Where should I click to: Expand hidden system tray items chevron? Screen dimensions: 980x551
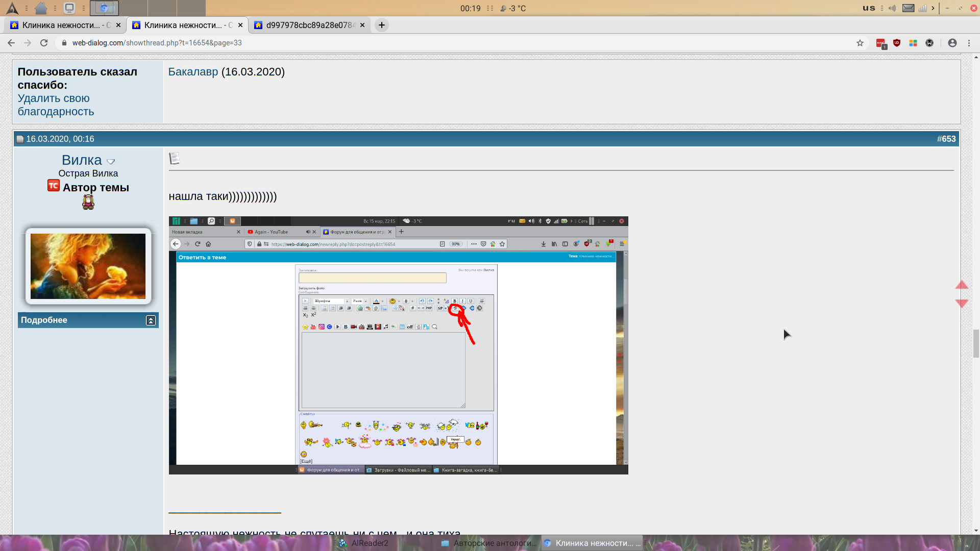933,8
